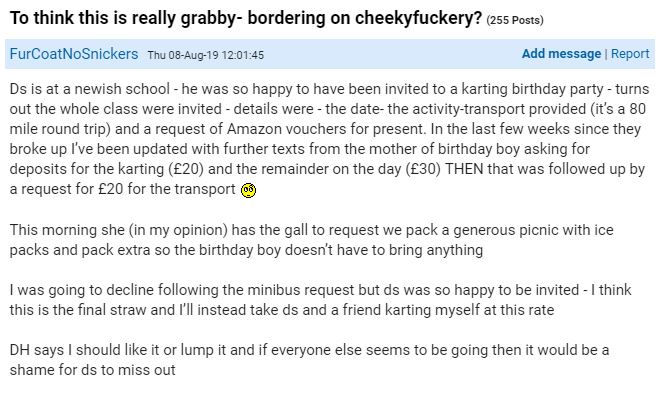
Task: Click the 'DH says' paragraph start
Action: point(37,350)
